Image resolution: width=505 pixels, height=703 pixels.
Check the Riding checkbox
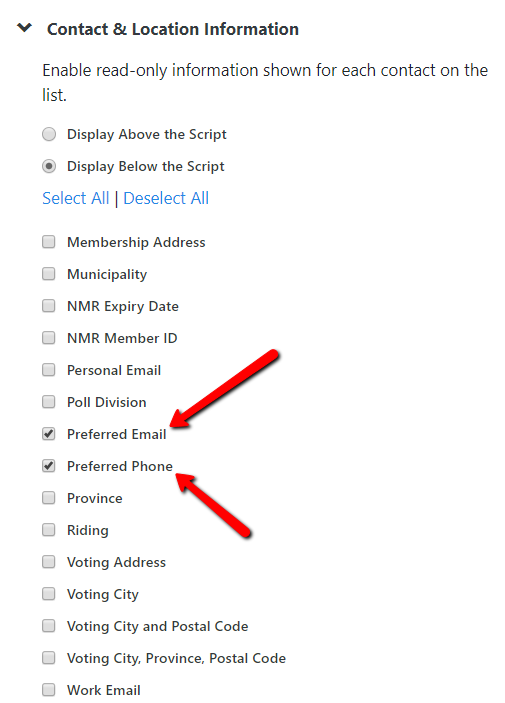[x=48, y=530]
